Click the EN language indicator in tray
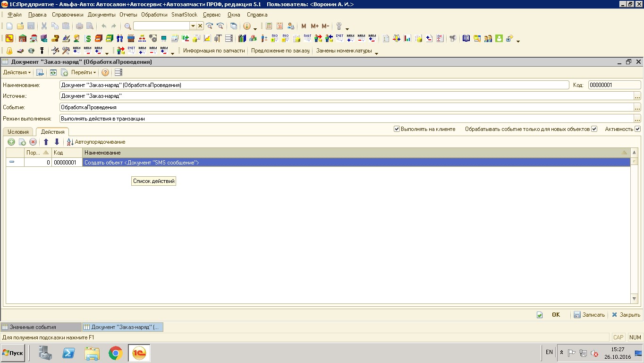This screenshot has height=363, width=644. click(x=549, y=352)
